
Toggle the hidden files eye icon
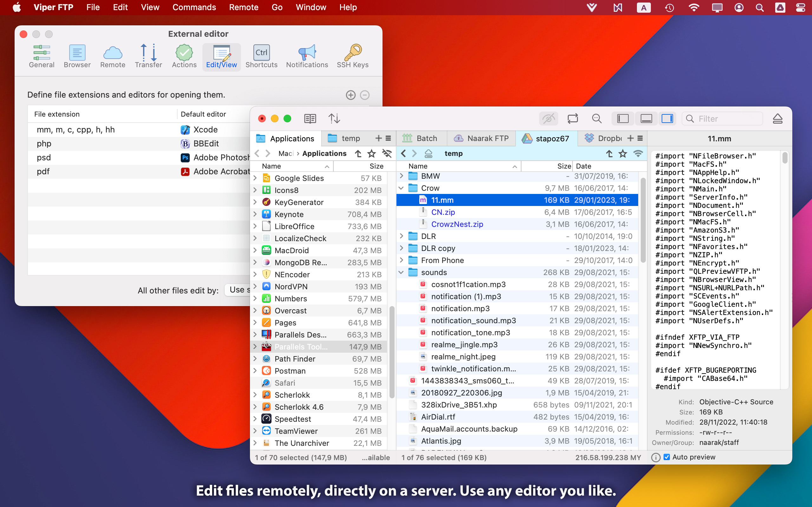point(548,119)
